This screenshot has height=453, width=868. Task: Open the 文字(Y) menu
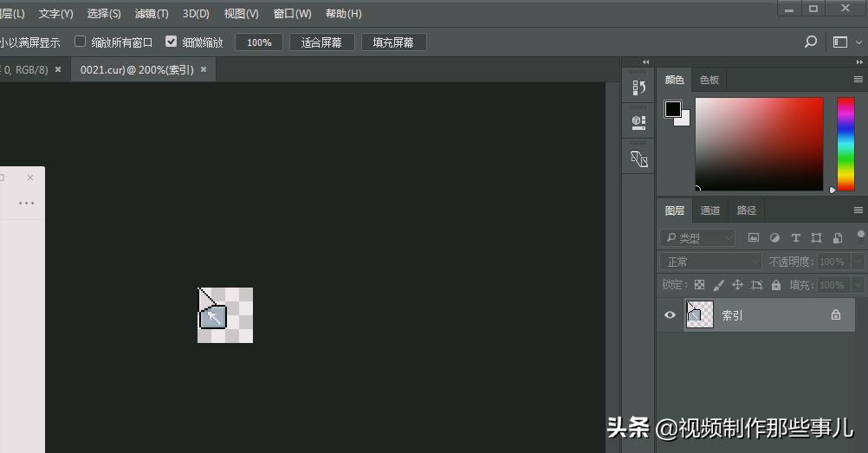click(56, 14)
